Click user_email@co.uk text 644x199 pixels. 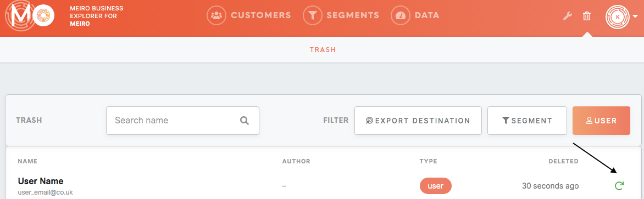pos(46,192)
